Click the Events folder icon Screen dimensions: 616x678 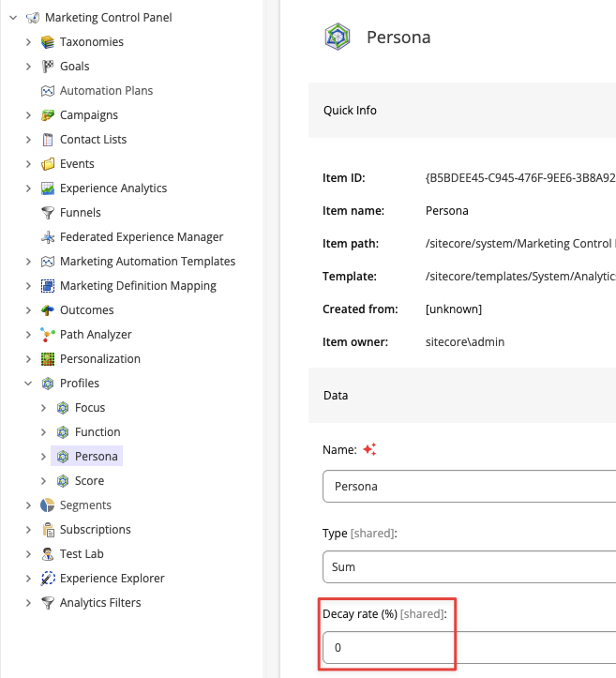click(48, 164)
